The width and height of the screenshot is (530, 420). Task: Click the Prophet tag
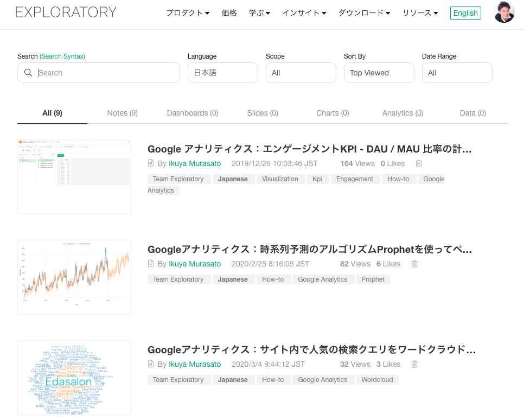pos(373,279)
